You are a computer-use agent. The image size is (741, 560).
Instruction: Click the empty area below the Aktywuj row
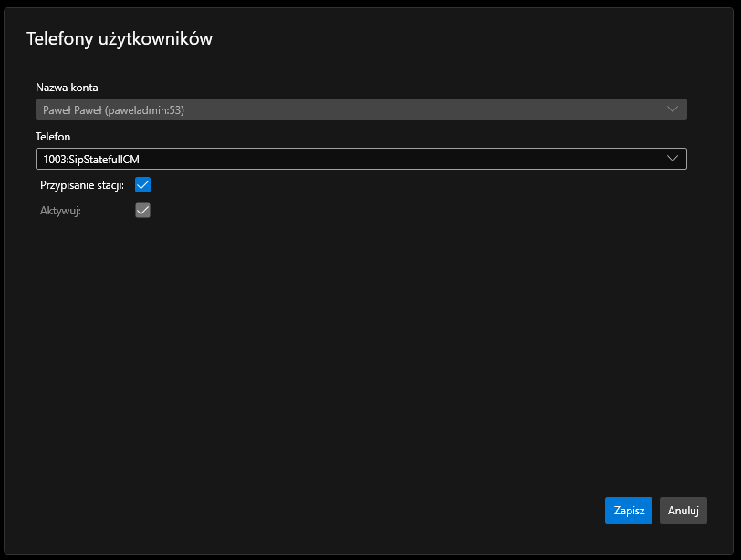(x=365, y=347)
